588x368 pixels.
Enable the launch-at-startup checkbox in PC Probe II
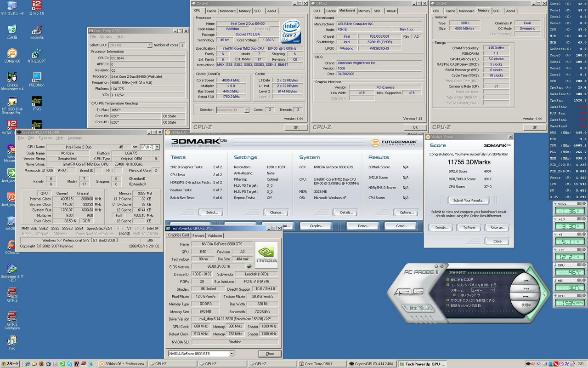coord(447,305)
